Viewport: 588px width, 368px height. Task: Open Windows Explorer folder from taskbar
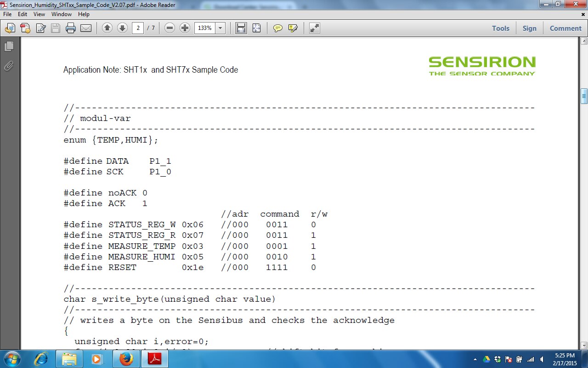[70, 359]
